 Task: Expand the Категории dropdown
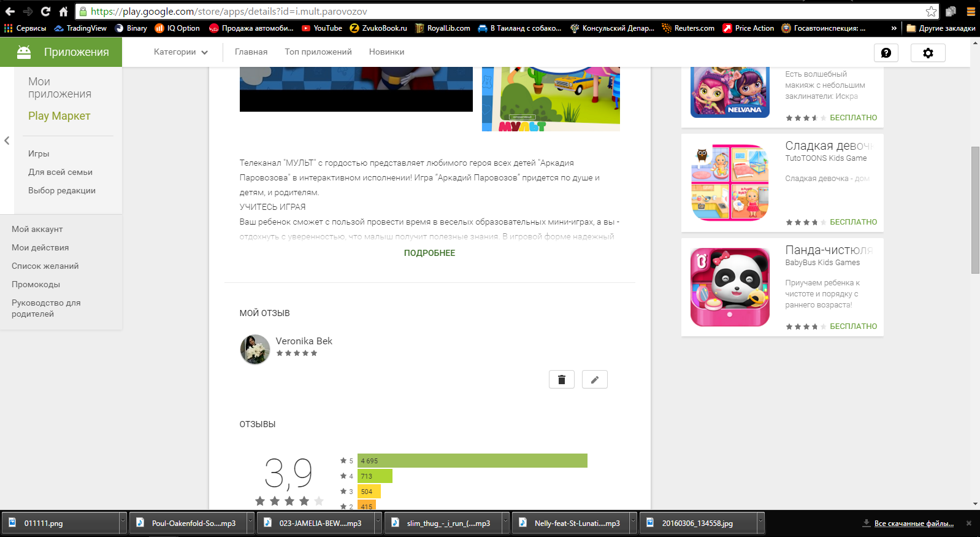coord(181,52)
